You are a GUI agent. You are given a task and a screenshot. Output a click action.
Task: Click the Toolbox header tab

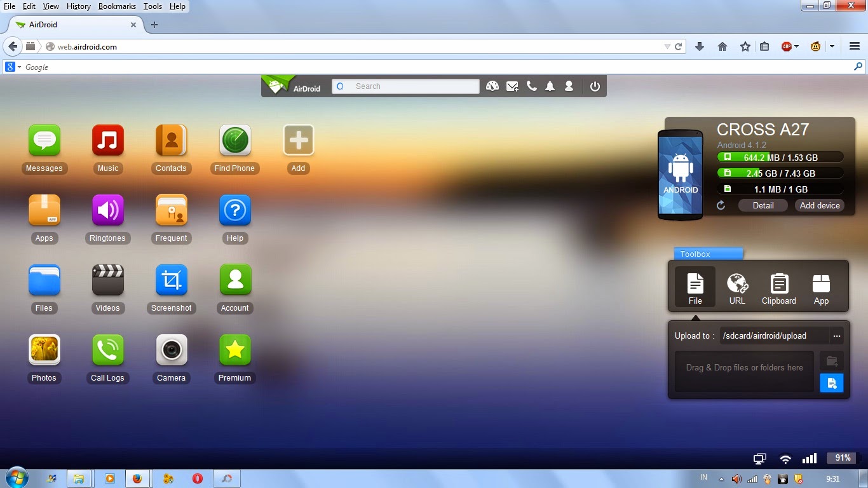(708, 254)
